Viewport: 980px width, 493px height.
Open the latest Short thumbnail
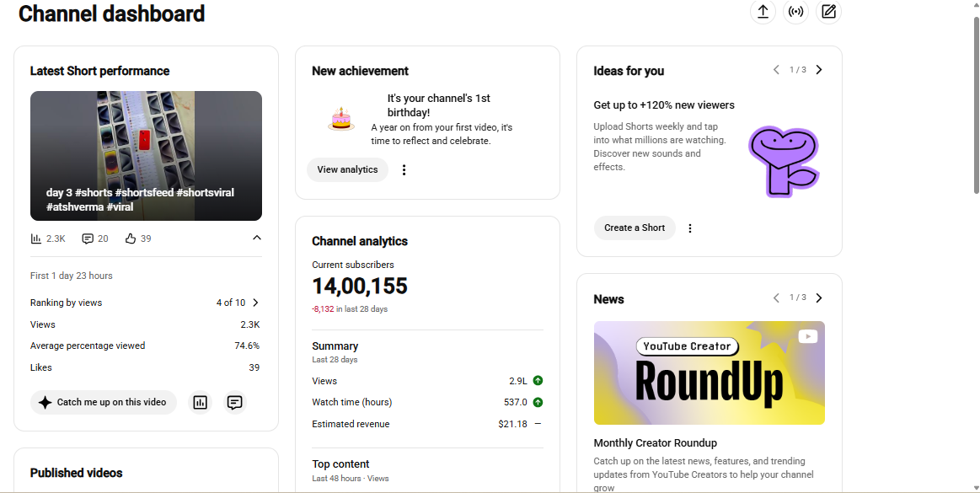(147, 156)
